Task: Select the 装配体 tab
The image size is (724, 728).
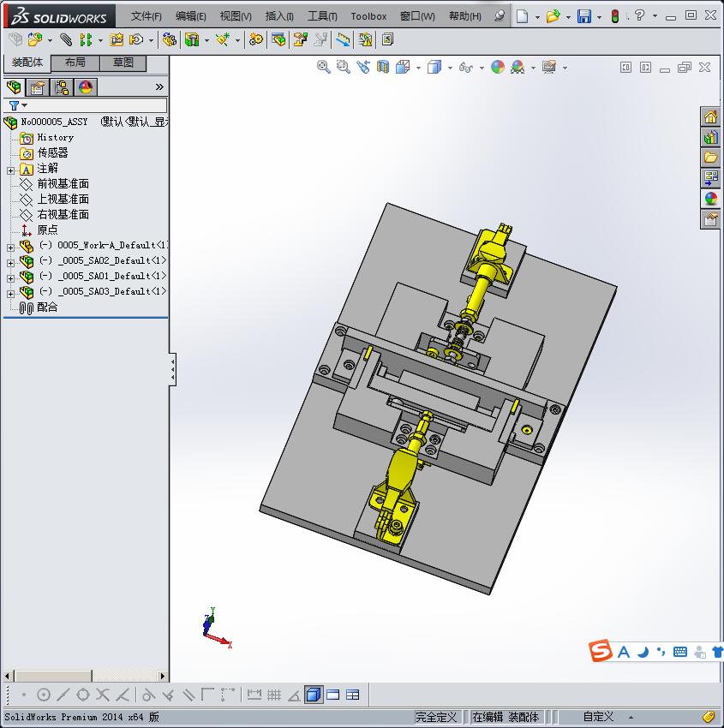Action: 27,63
